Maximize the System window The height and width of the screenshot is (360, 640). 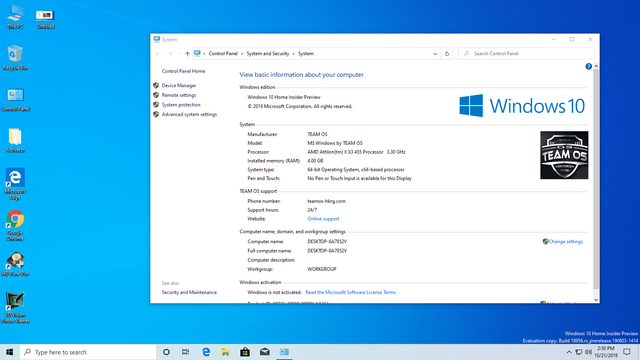(572, 40)
